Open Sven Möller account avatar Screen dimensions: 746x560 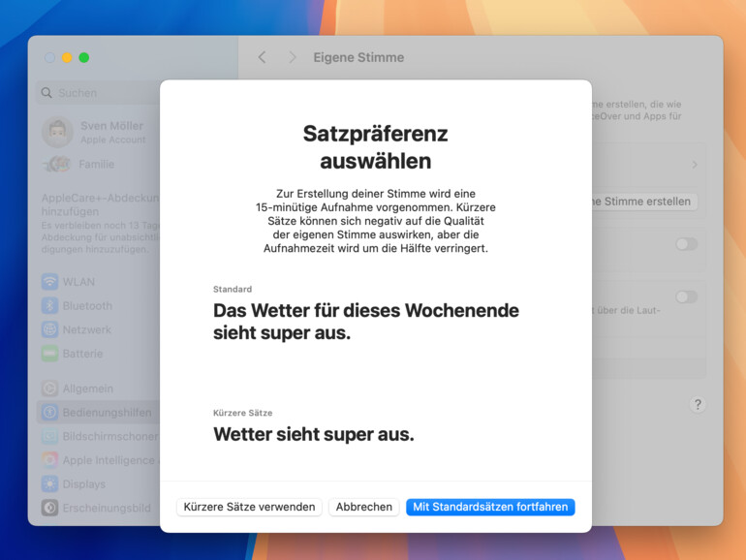click(x=57, y=132)
